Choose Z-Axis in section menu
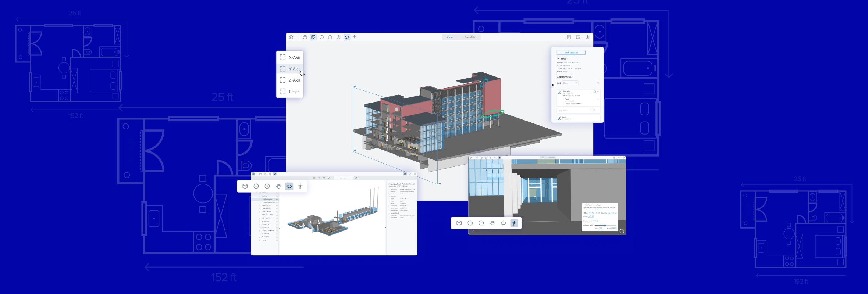The height and width of the screenshot is (294, 868). [x=290, y=80]
